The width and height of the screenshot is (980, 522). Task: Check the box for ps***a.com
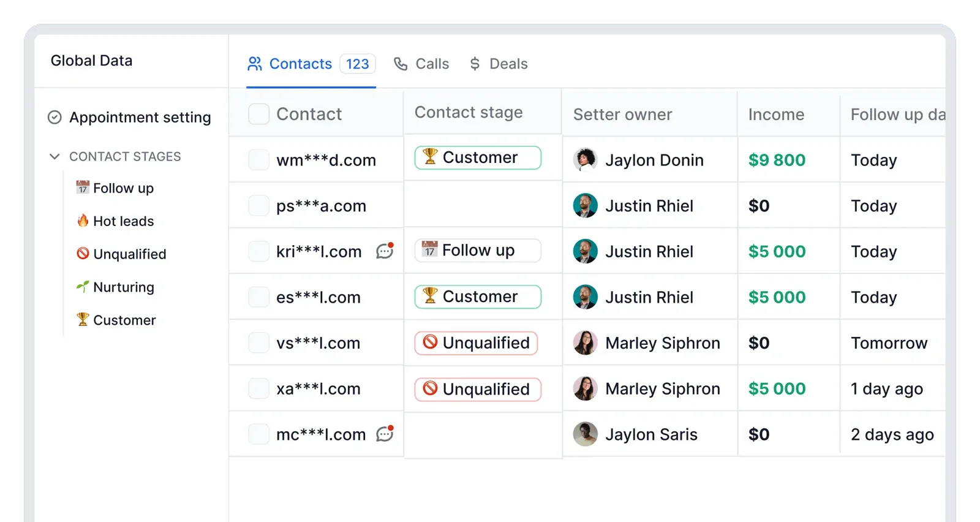point(258,206)
